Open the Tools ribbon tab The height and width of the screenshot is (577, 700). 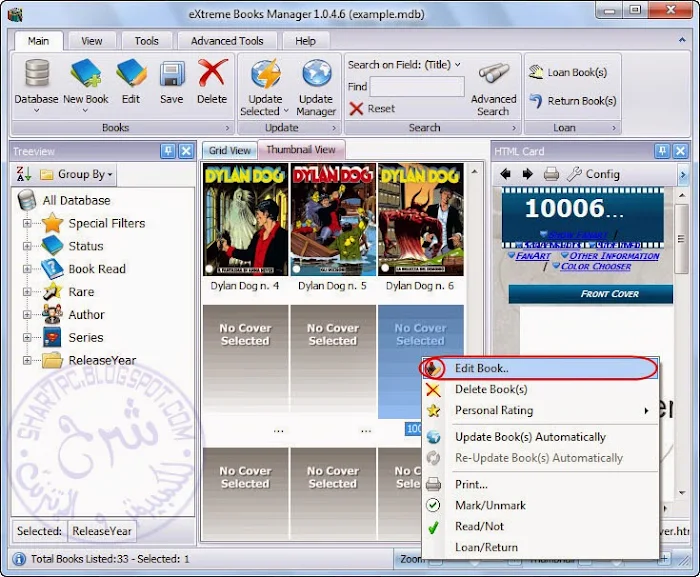[x=146, y=41]
